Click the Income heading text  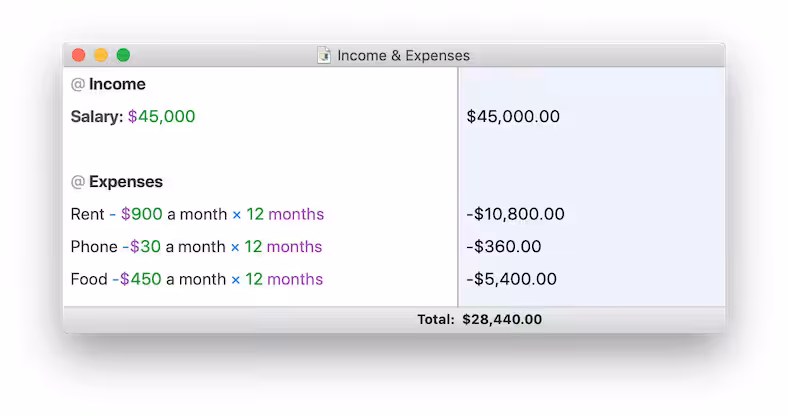[117, 85]
